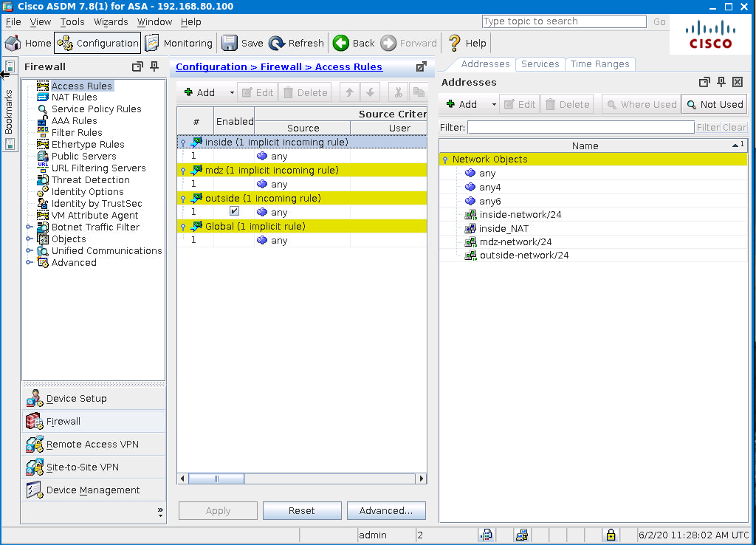This screenshot has height=545, width=756.
Task: Float the Firewall navigation pane
Action: point(137,66)
